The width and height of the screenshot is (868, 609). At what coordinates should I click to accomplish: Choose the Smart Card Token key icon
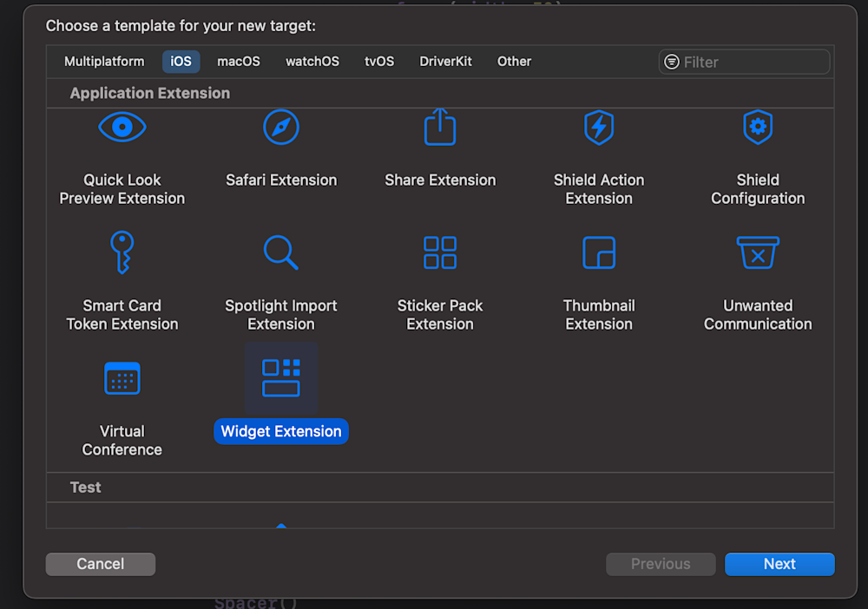tap(122, 252)
